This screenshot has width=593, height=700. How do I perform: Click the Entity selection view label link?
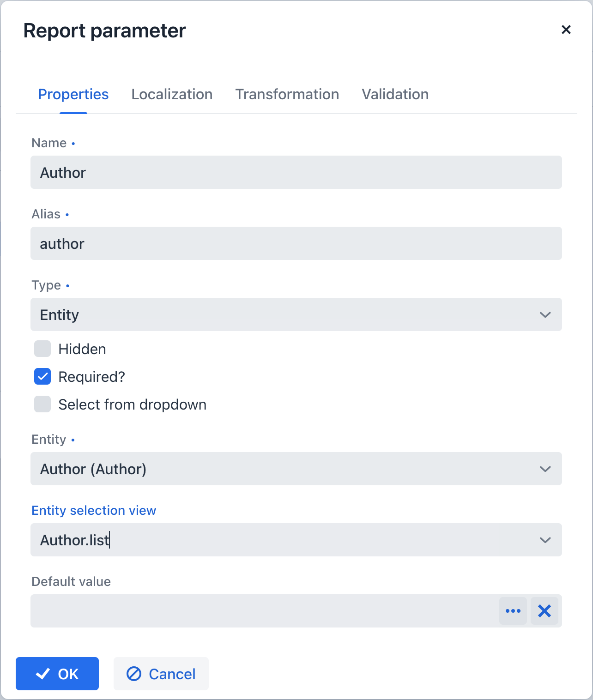pos(94,511)
